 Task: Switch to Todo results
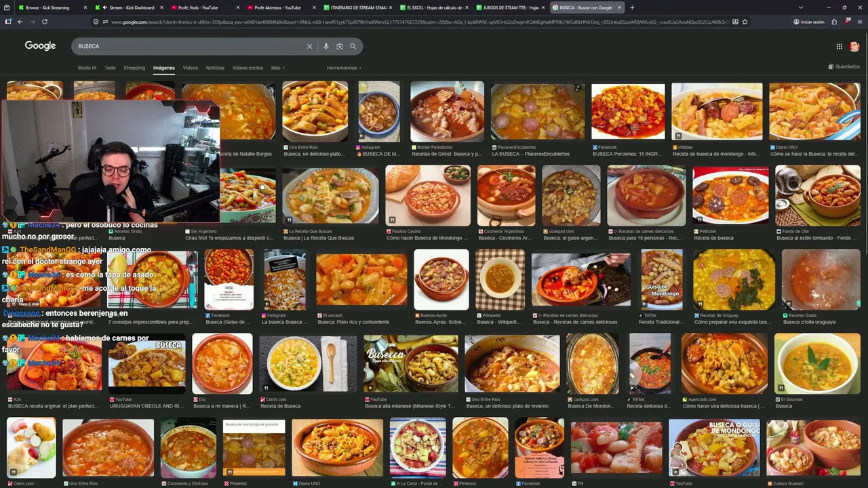[x=110, y=68]
